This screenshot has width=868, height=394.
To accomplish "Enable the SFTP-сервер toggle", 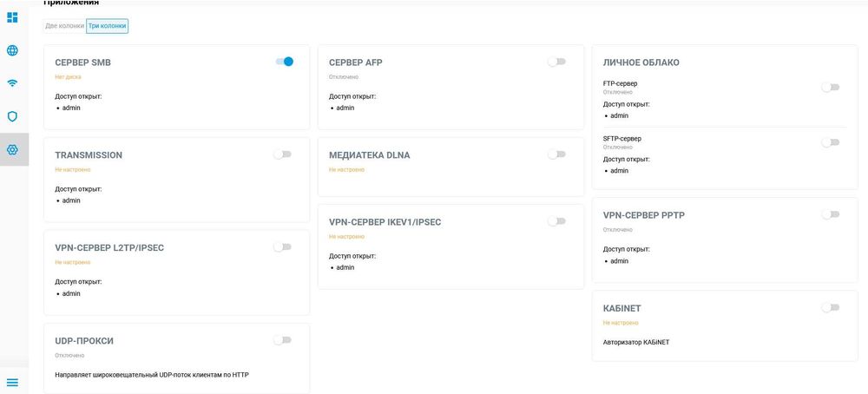I will click(830, 142).
